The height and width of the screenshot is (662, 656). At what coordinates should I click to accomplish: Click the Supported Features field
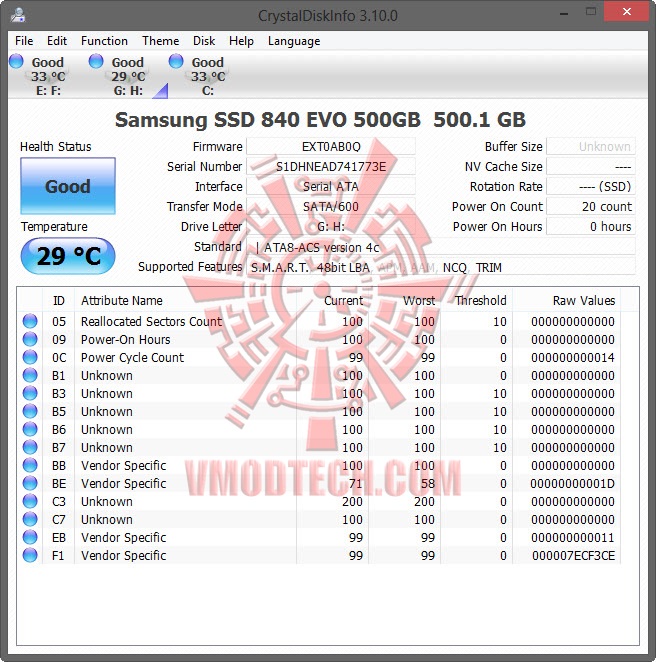(x=441, y=267)
